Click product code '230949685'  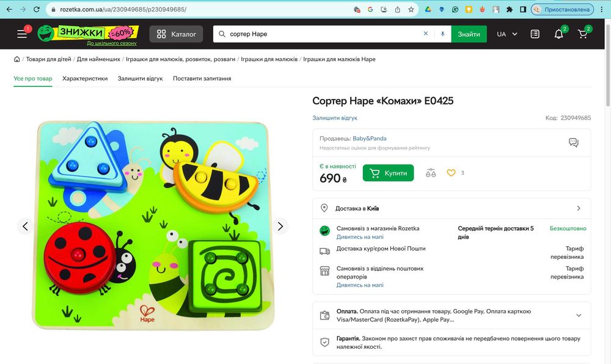(x=576, y=118)
